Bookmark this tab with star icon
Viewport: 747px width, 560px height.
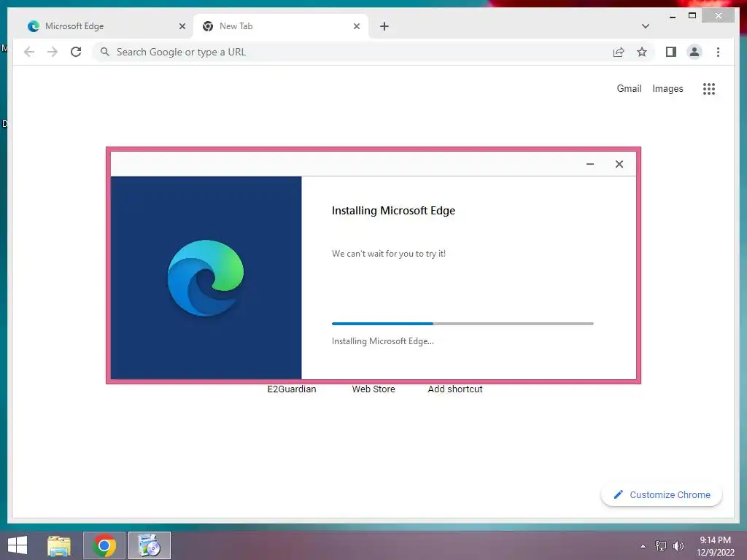(x=642, y=52)
